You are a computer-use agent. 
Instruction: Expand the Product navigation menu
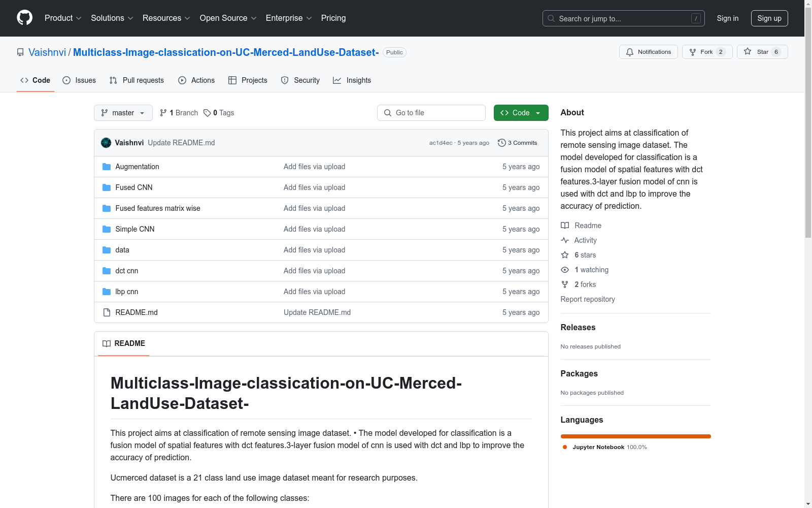[63, 18]
